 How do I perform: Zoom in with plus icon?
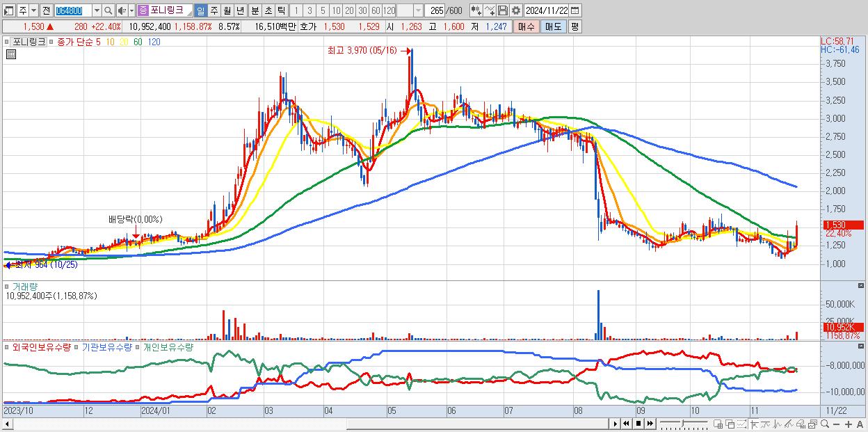[x=848, y=424]
